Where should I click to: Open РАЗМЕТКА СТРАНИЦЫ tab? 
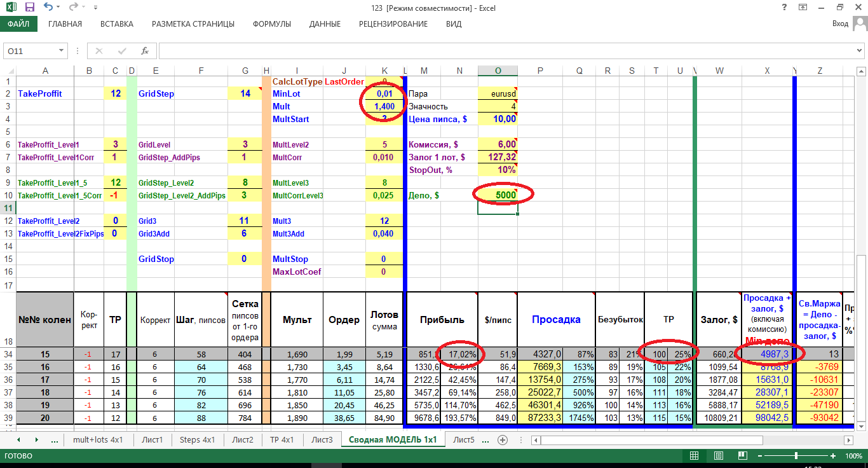(x=193, y=24)
